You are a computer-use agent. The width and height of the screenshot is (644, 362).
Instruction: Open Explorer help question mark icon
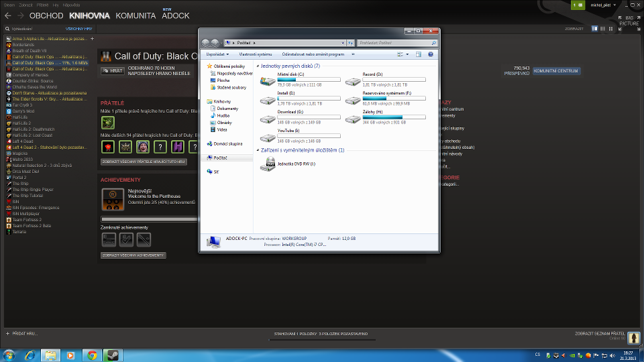pyautogui.click(x=430, y=54)
